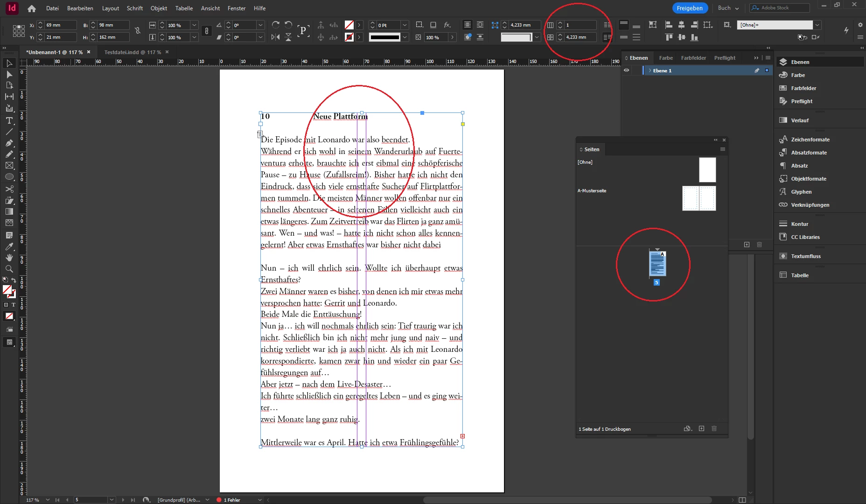The width and height of the screenshot is (866, 504).
Task: Open the rotation angle dropdown
Action: (x=260, y=25)
